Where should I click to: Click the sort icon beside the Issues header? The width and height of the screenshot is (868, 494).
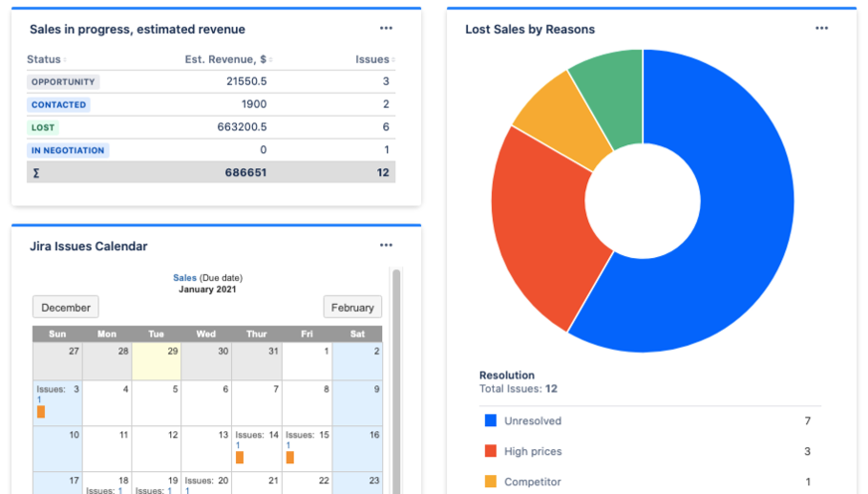[393, 61]
